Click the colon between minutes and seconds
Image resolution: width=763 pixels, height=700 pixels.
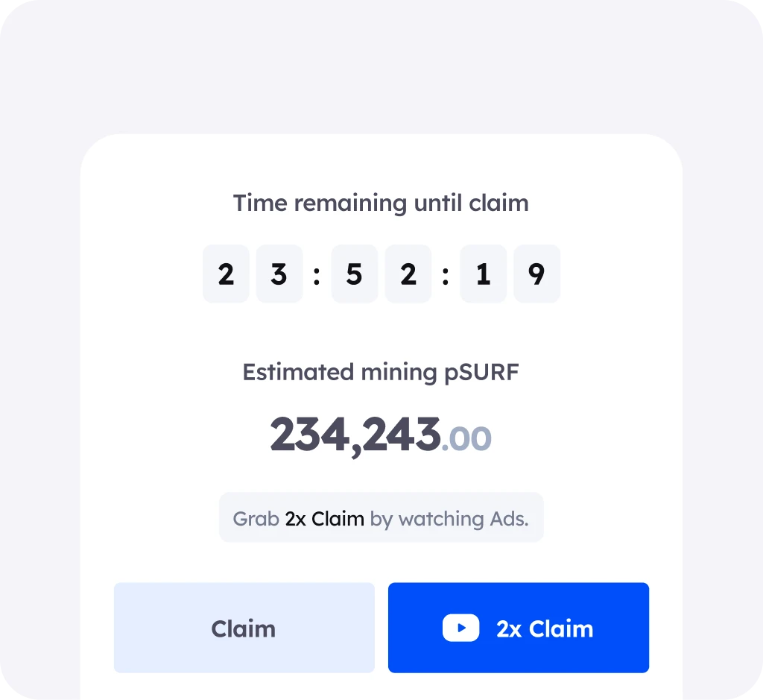point(446,274)
